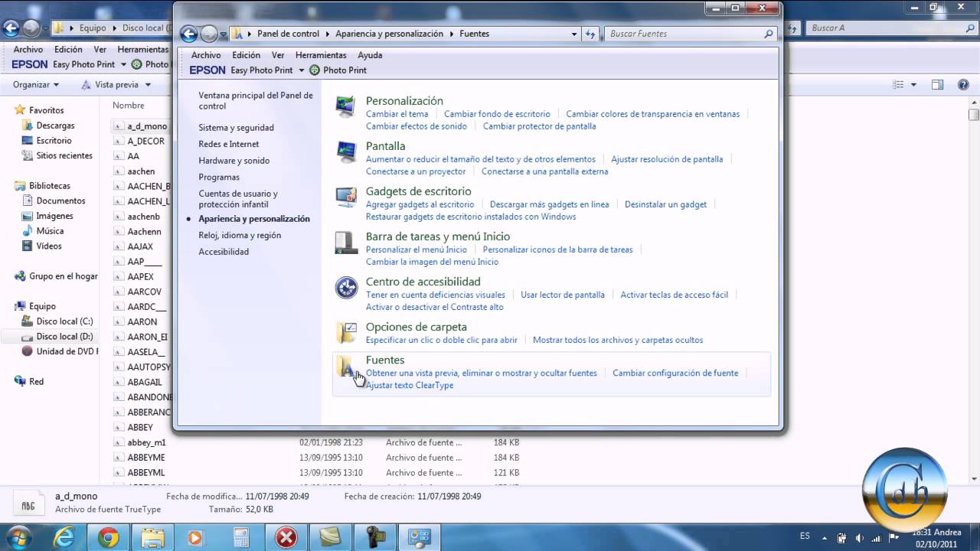Click the Personalización category icon
Image resolution: width=980 pixels, height=551 pixels.
(346, 107)
